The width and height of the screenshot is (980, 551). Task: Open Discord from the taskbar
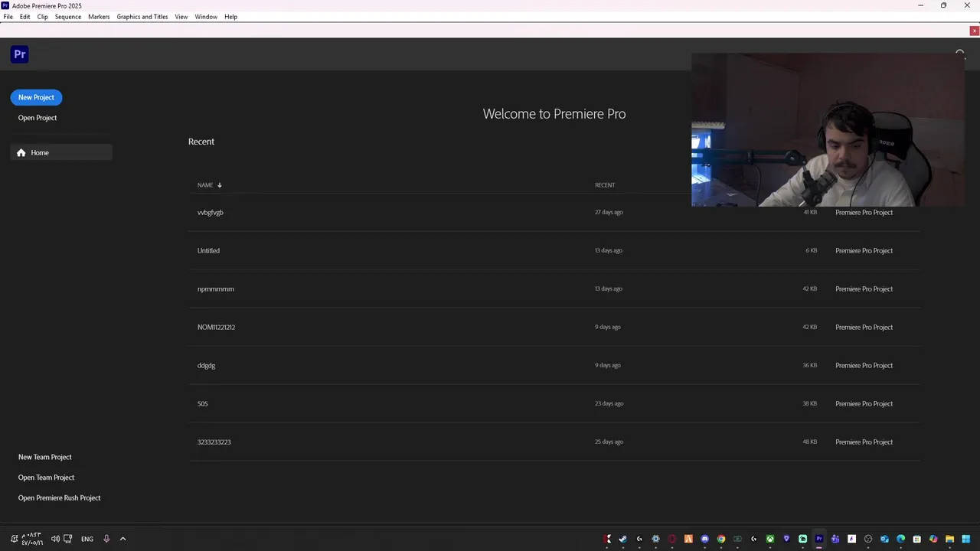coord(705,539)
